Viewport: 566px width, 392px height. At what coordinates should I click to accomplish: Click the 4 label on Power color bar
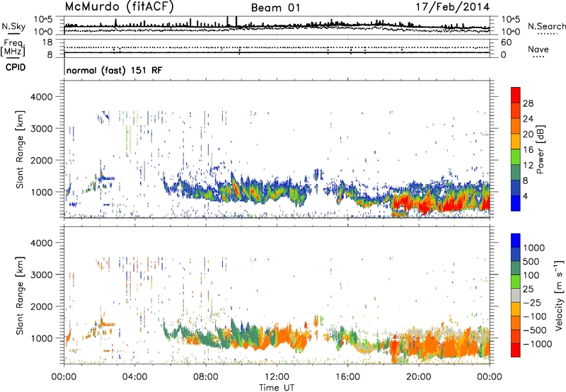525,197
